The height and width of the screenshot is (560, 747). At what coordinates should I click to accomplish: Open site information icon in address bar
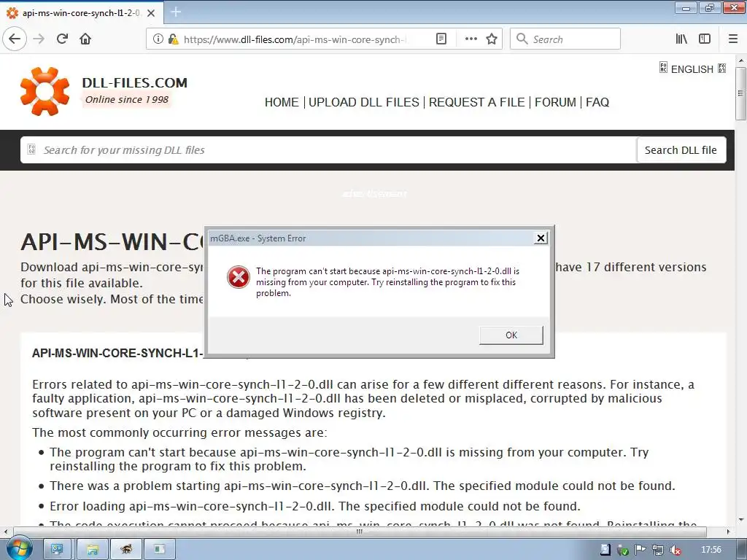click(158, 39)
